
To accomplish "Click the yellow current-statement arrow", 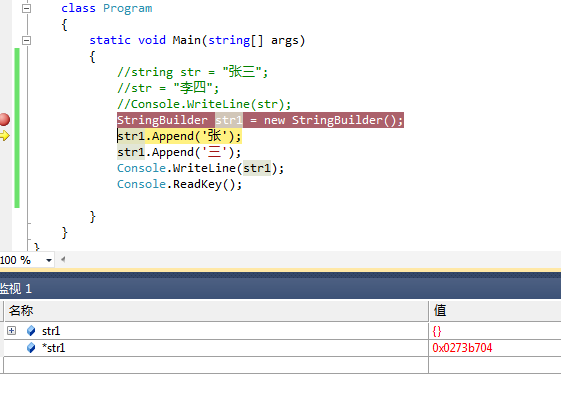I will (4, 136).
